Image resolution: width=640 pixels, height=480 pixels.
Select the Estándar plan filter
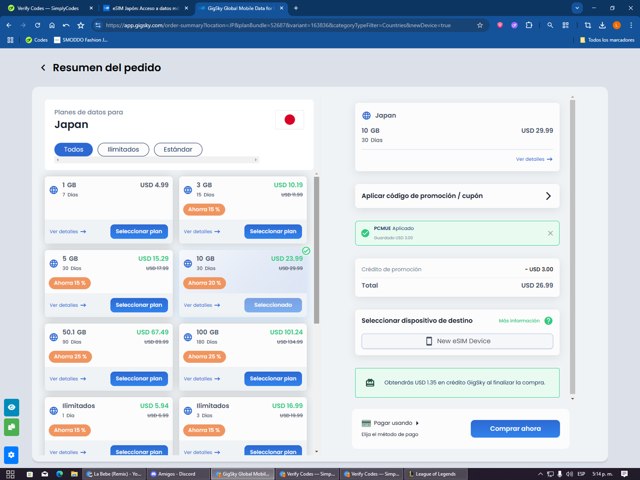click(178, 149)
